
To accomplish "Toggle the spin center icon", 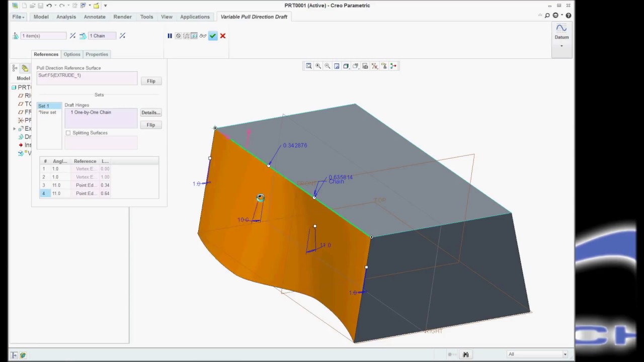I will 393,66.
